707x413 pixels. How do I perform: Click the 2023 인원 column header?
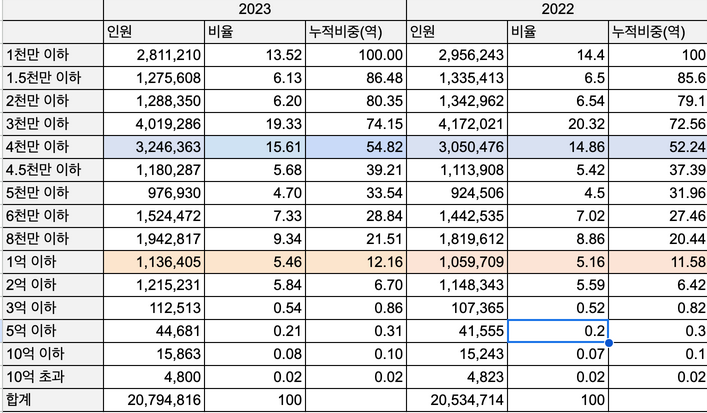pos(154,32)
